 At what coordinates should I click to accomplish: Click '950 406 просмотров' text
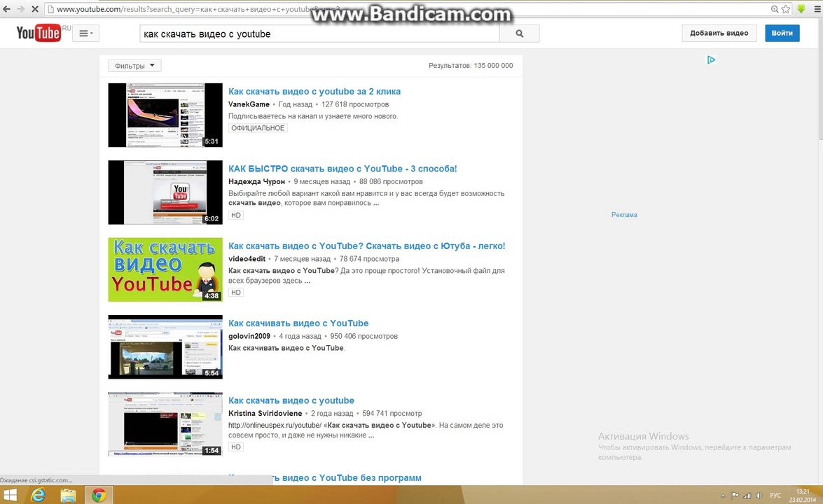coord(364,336)
